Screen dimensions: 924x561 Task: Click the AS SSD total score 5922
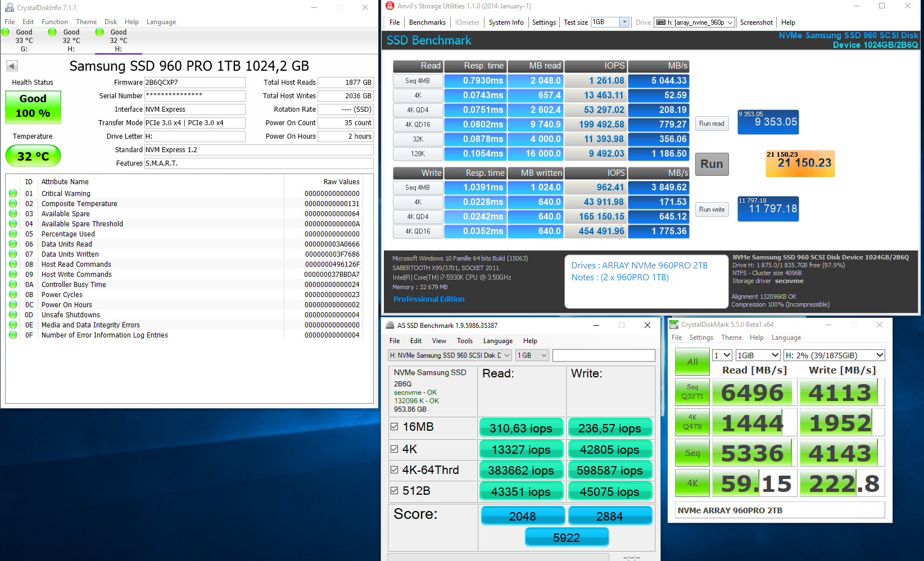pyautogui.click(x=567, y=537)
